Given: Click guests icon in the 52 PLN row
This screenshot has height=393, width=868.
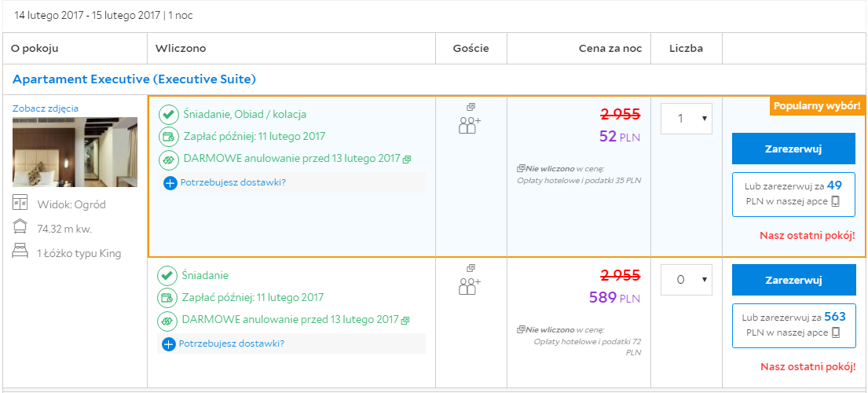Looking at the screenshot, I should click(x=470, y=125).
